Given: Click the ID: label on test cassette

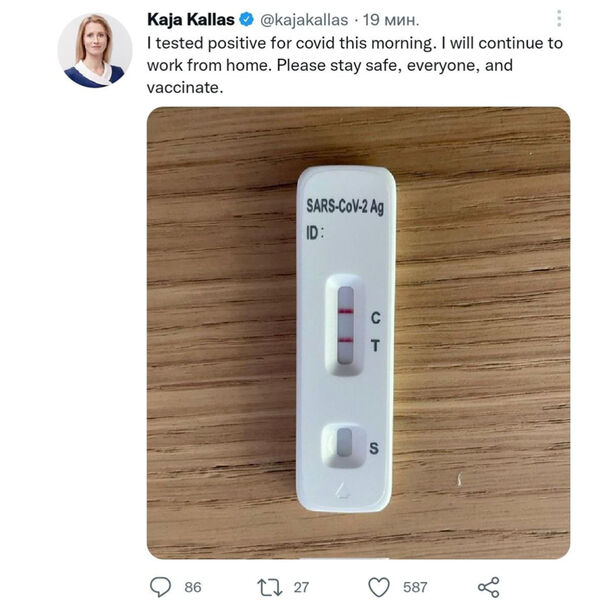Looking at the screenshot, I should tap(315, 233).
